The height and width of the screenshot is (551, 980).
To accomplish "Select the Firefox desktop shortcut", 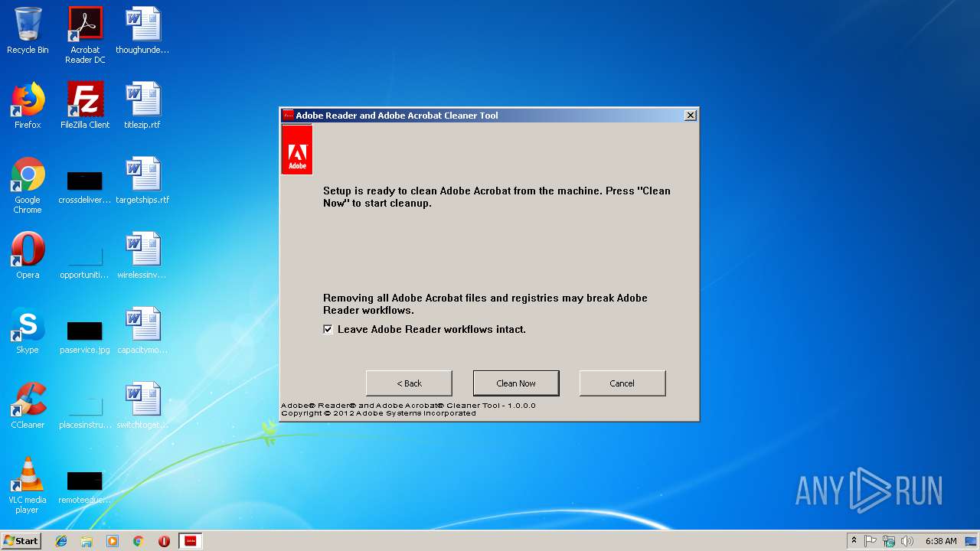I will pyautogui.click(x=28, y=106).
